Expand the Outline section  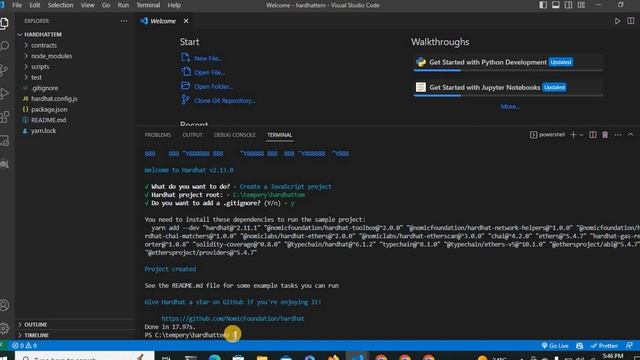(75, 324)
